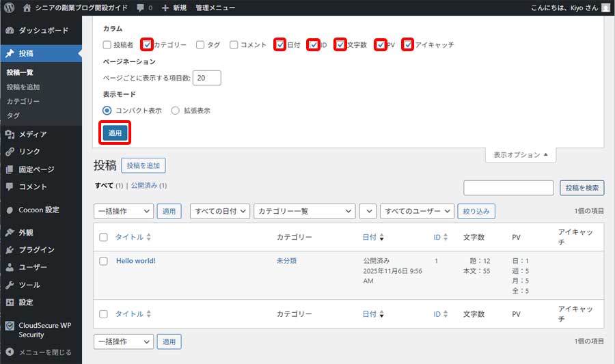Uncheck the 日付 column checkbox
The height and width of the screenshot is (364, 615).
[x=280, y=44]
